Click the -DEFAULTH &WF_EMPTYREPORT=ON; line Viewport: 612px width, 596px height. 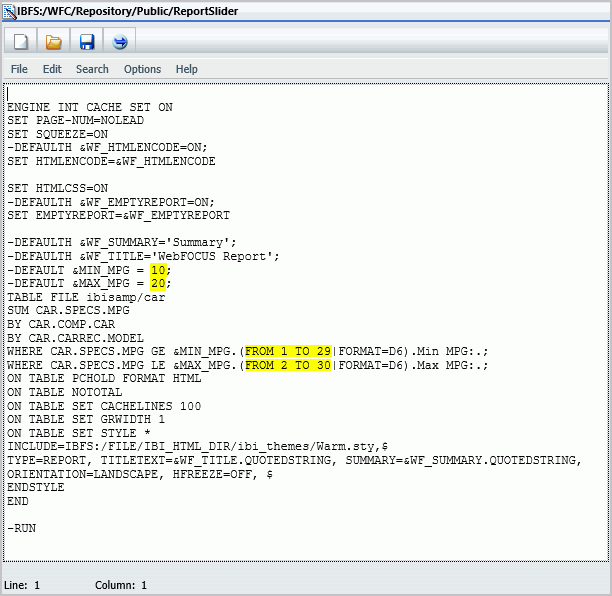[x=111, y=202]
